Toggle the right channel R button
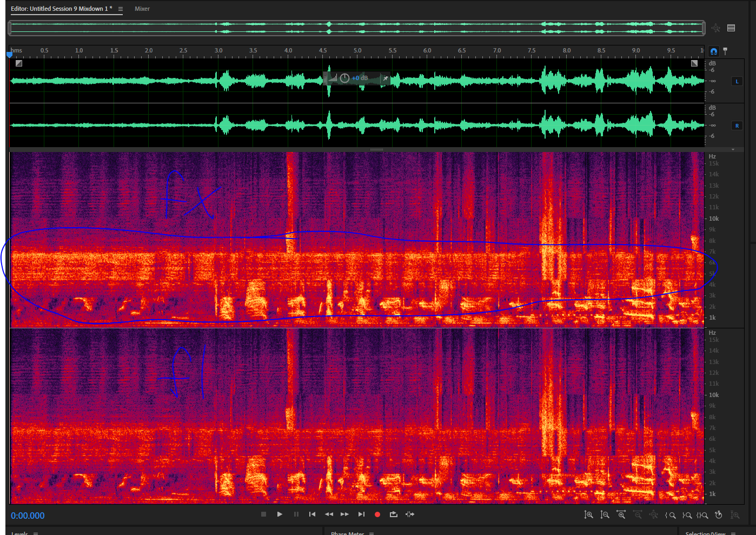The image size is (756, 535). [737, 126]
